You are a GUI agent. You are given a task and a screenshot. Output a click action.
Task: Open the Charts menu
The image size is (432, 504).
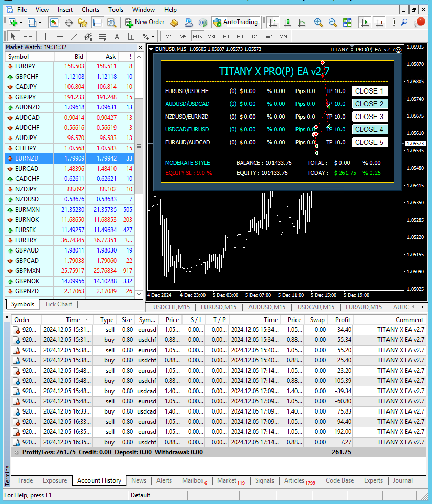(x=90, y=9)
